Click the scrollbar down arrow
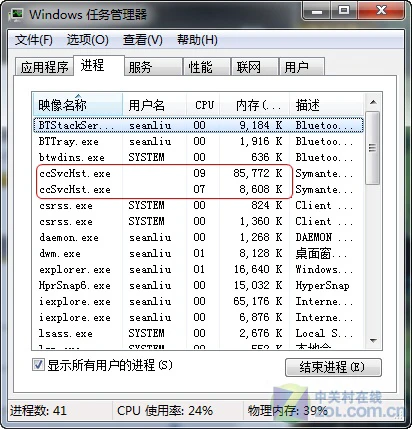Screen dimensions: 412x429 [x=373, y=341]
